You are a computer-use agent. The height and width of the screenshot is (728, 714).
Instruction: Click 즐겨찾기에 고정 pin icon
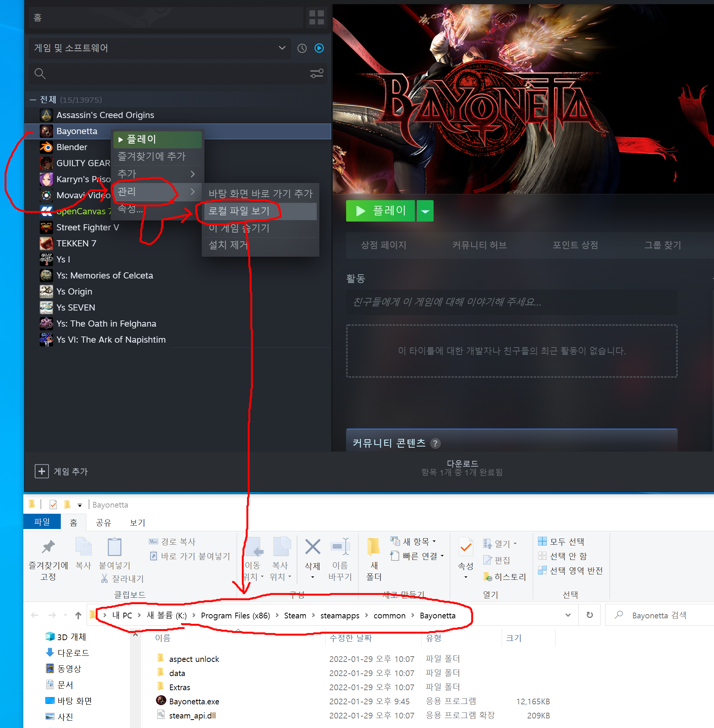coord(48,547)
